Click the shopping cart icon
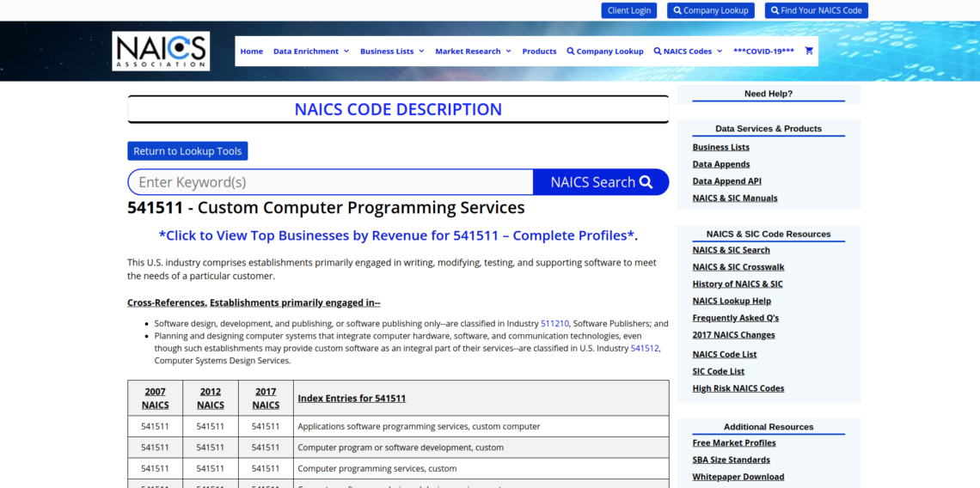The height and width of the screenshot is (488, 980). point(808,51)
